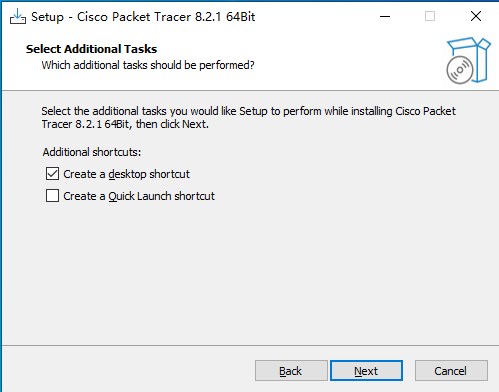Click the 'Create a Quick Launch shortcut' label text

[x=139, y=196]
